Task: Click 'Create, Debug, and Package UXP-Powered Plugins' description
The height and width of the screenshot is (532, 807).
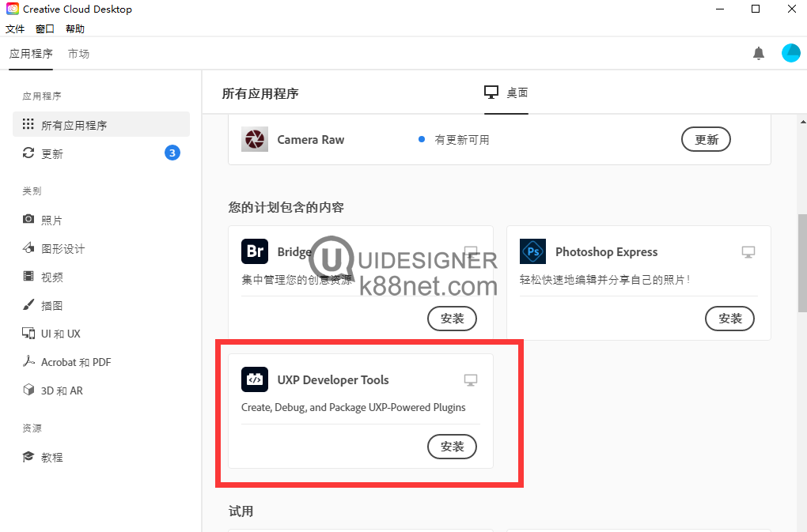Action: pyautogui.click(x=354, y=408)
